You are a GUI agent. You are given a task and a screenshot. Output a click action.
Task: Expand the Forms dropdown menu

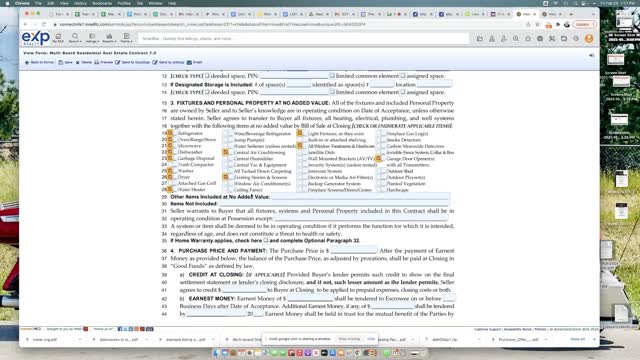(126, 38)
